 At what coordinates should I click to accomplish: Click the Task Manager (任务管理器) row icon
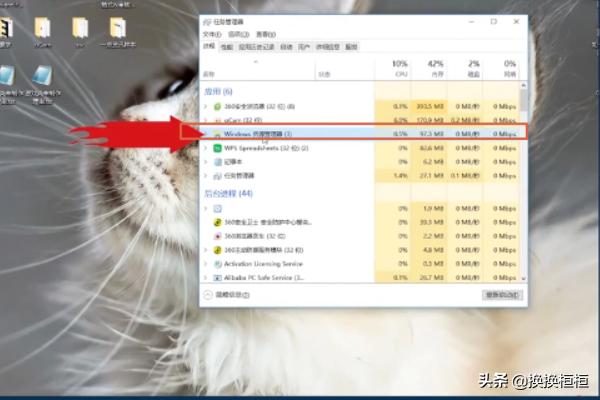tap(217, 176)
